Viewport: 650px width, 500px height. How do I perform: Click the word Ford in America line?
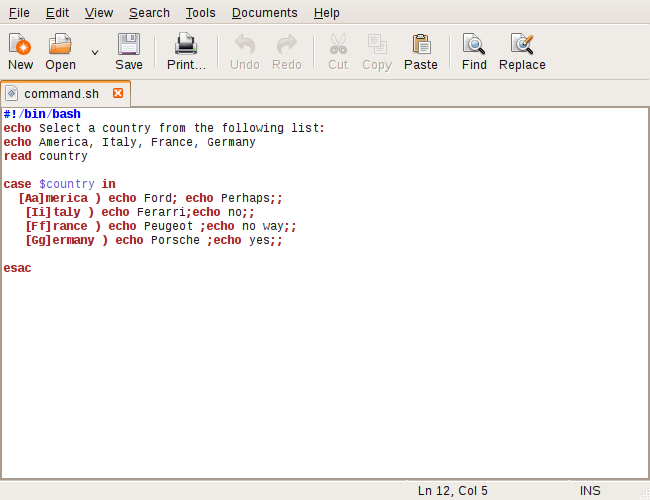(158, 198)
